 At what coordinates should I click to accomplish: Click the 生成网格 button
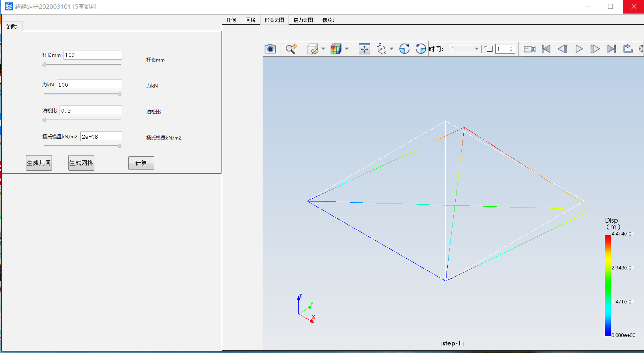[81, 163]
